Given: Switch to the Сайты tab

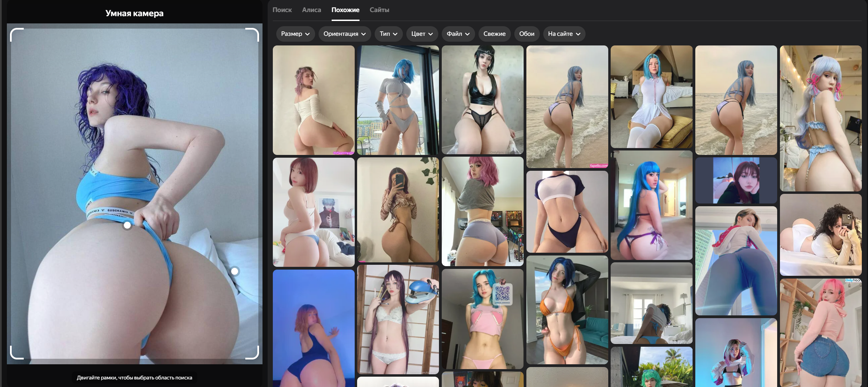Looking at the screenshot, I should pyautogui.click(x=379, y=10).
